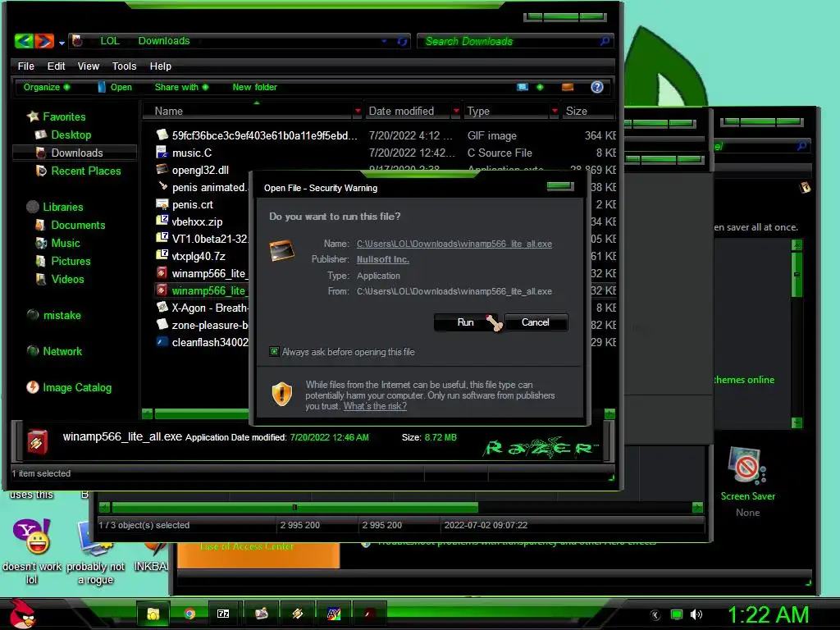
Task: Click the penis.crt certificate file icon
Action: (x=162, y=203)
